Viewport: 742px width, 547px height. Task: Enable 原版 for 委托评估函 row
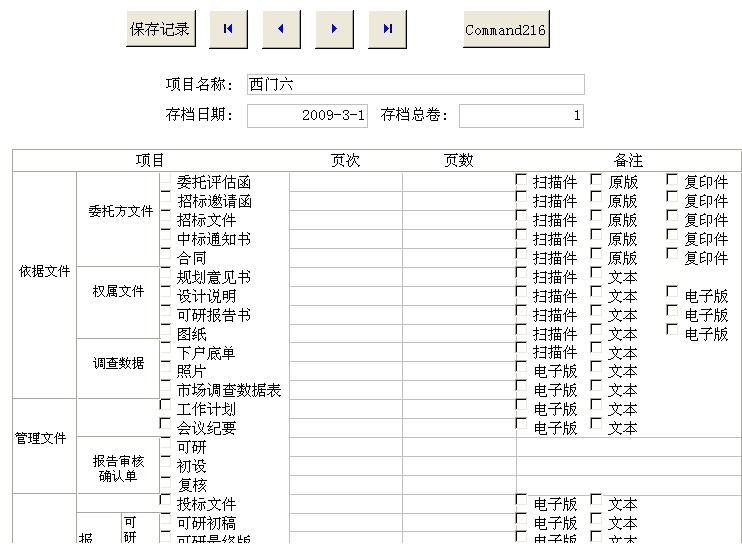coord(596,180)
